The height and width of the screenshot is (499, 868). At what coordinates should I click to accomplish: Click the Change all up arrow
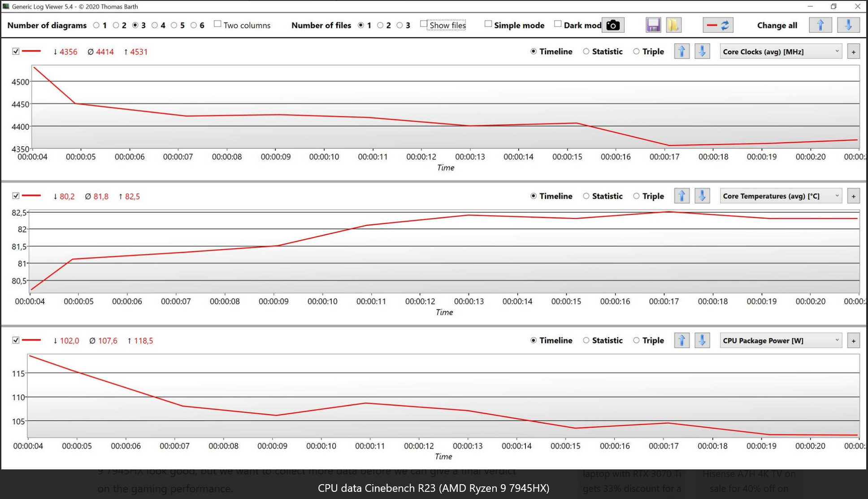point(820,25)
